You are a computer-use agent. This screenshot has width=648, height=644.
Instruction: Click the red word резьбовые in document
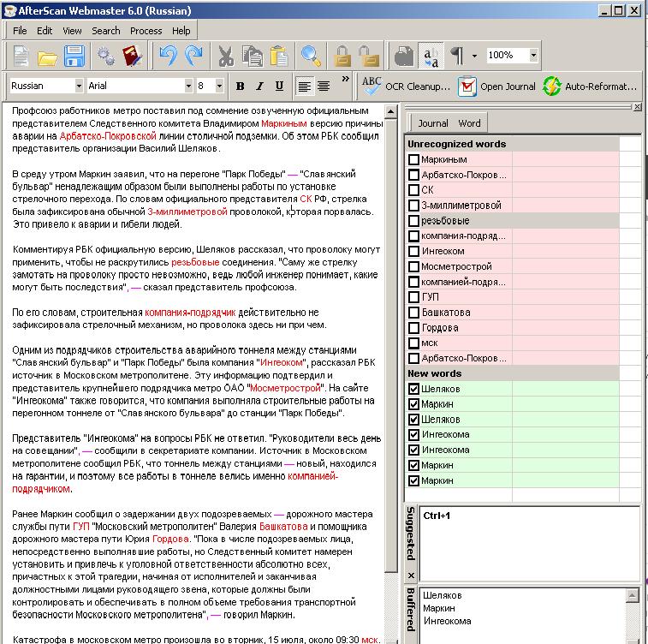(195, 262)
